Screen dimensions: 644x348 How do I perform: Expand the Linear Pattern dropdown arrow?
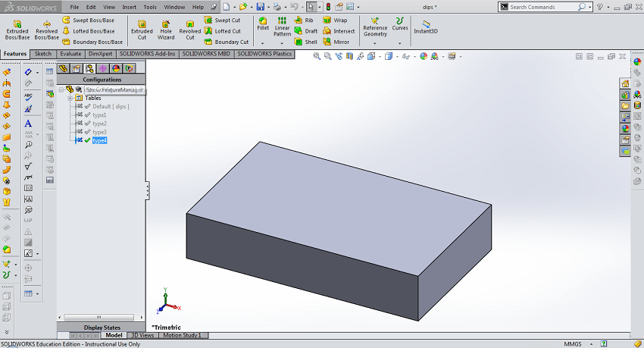(x=282, y=43)
